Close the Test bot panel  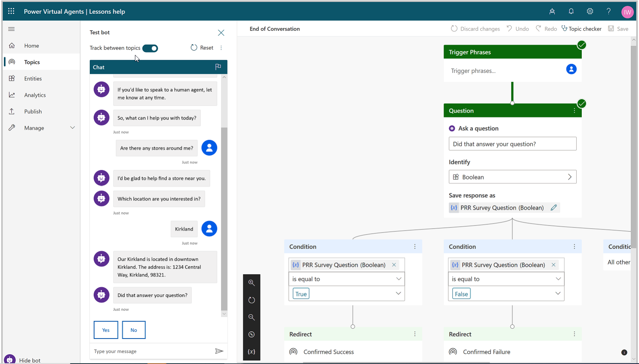click(221, 33)
